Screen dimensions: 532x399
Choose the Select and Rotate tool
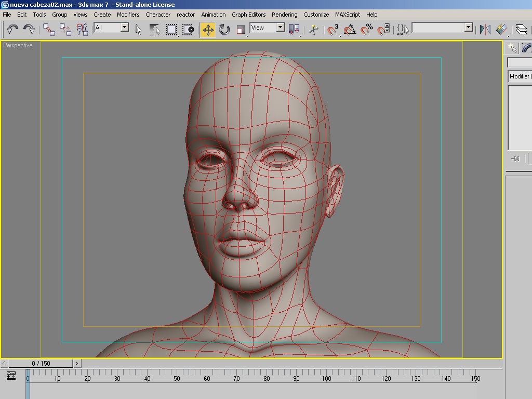(224, 30)
